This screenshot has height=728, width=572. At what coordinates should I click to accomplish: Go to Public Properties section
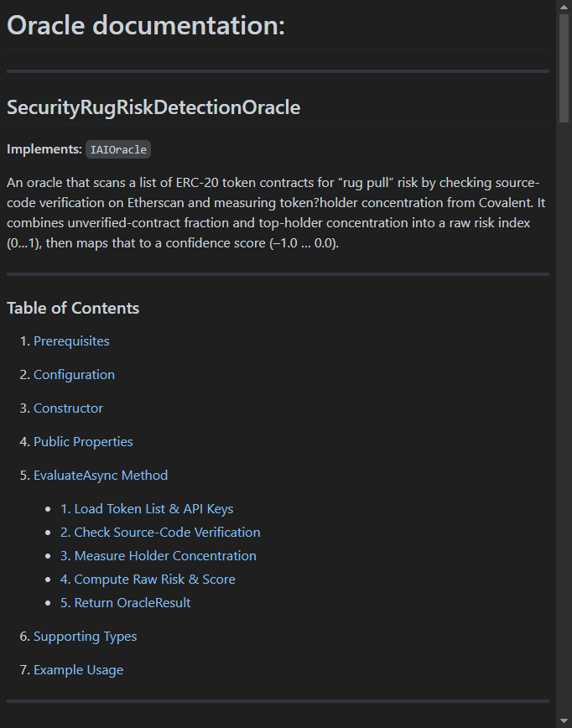[x=83, y=441]
